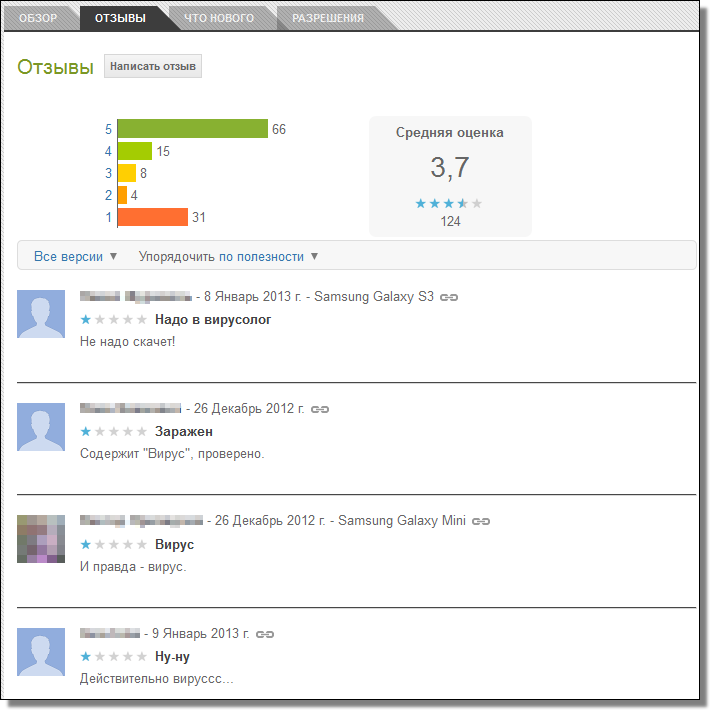Click permalink icon of 8 Январь 2013 review
710x710 pixels.
(x=449, y=297)
